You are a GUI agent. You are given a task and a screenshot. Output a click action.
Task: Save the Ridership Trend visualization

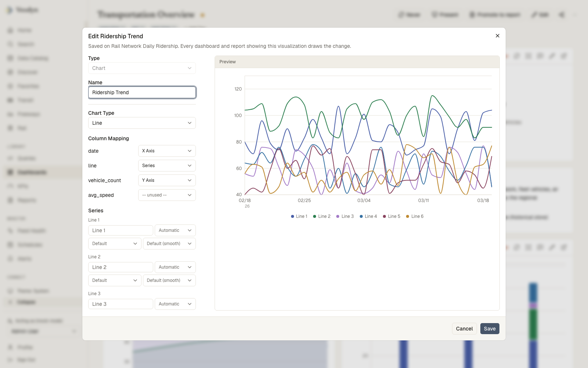[490, 329]
